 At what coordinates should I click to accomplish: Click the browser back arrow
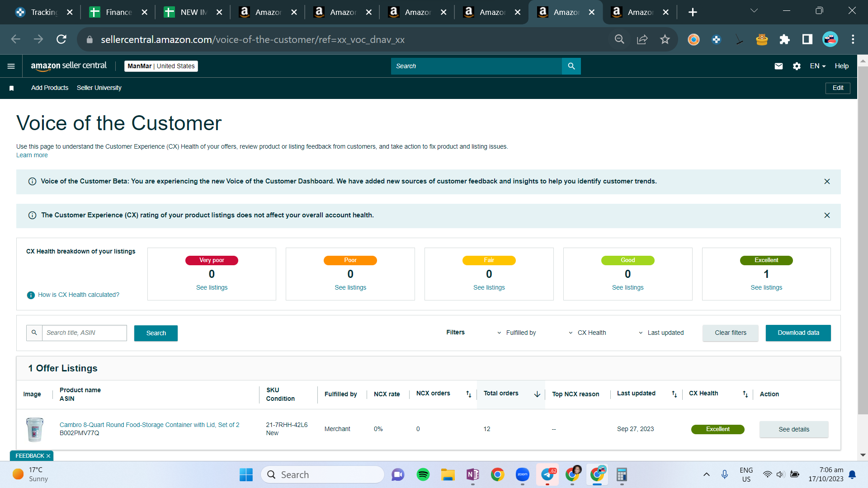[x=16, y=39]
